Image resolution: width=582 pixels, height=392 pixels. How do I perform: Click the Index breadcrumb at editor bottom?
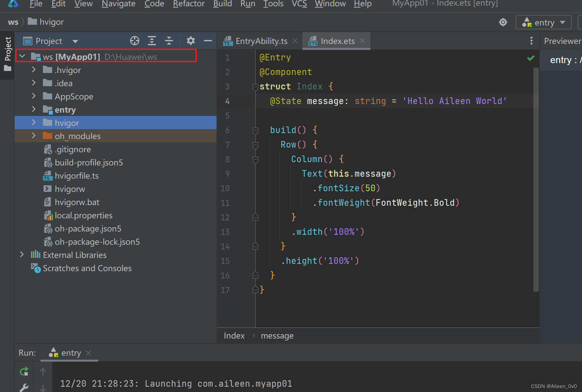234,336
